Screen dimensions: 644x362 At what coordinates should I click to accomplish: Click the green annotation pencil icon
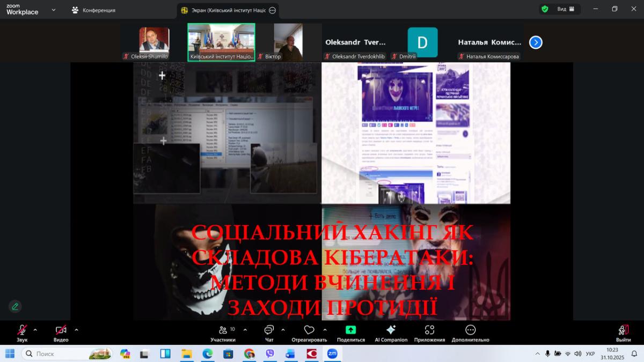click(x=15, y=306)
